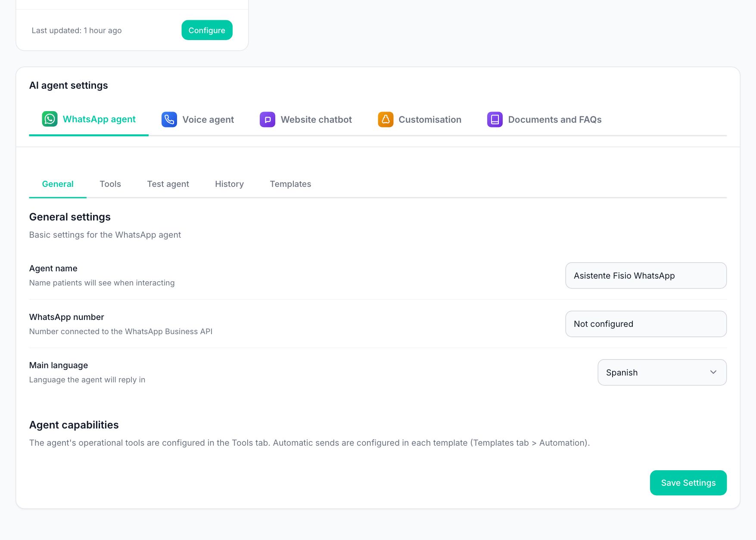Screen dimensions: 756x540
Task: Click the 'General settings' heading
Action: click(70, 217)
